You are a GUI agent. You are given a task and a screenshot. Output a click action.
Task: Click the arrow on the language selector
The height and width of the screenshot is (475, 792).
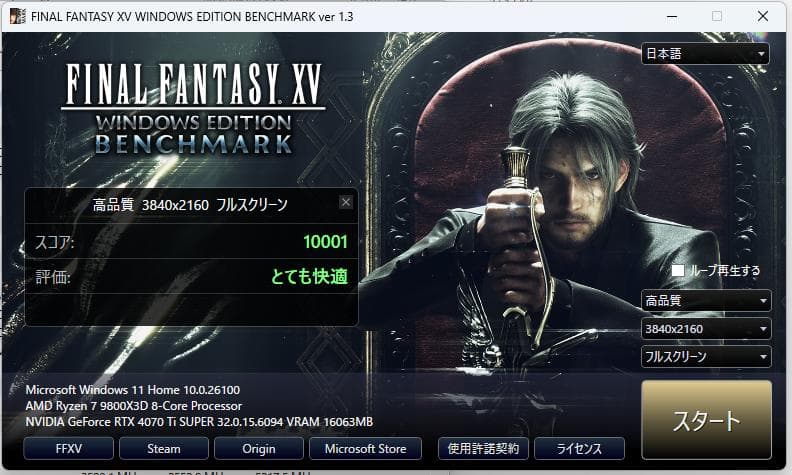pyautogui.click(x=761, y=54)
